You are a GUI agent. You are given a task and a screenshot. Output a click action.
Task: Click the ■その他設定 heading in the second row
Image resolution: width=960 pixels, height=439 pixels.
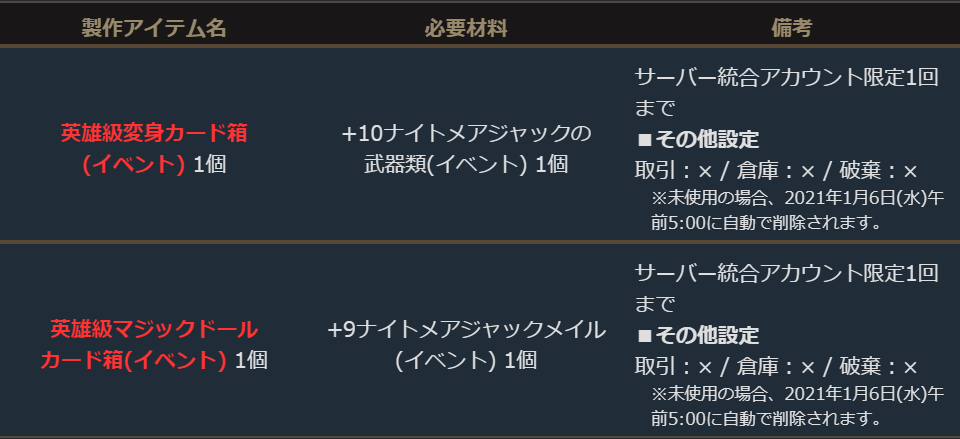tap(698, 335)
